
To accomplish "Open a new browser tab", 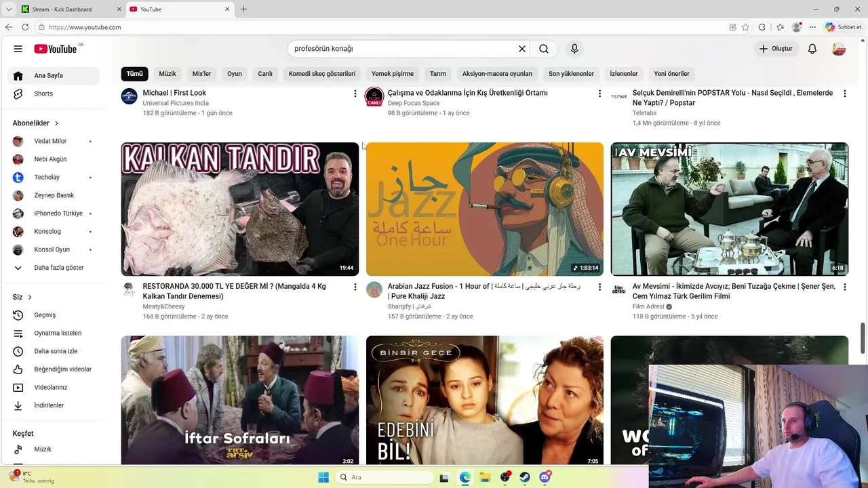I will tap(243, 9).
